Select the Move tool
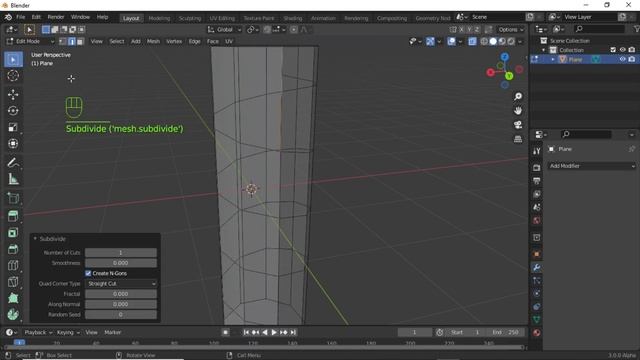This screenshot has height=360, width=640. [x=13, y=94]
